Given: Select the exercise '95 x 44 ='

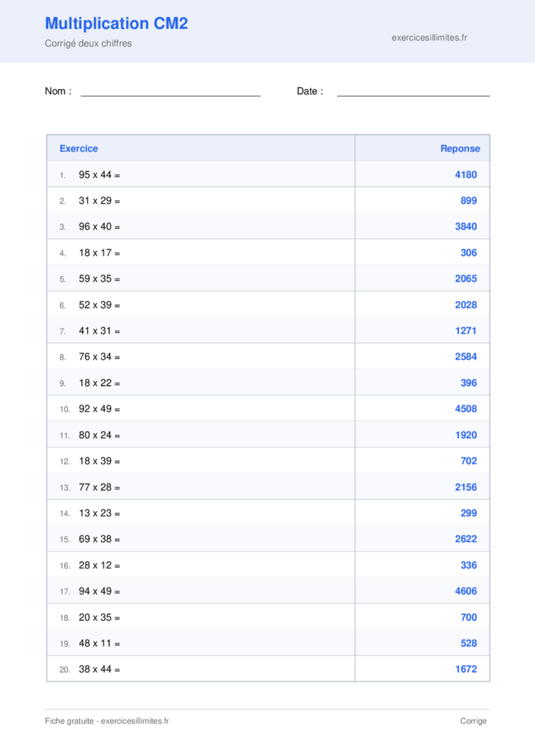Looking at the screenshot, I should [x=99, y=174].
